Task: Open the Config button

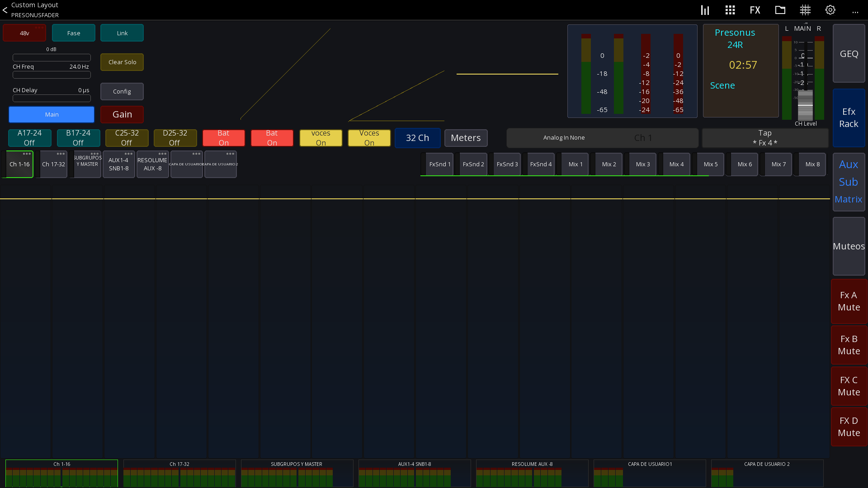Action: 122,91
